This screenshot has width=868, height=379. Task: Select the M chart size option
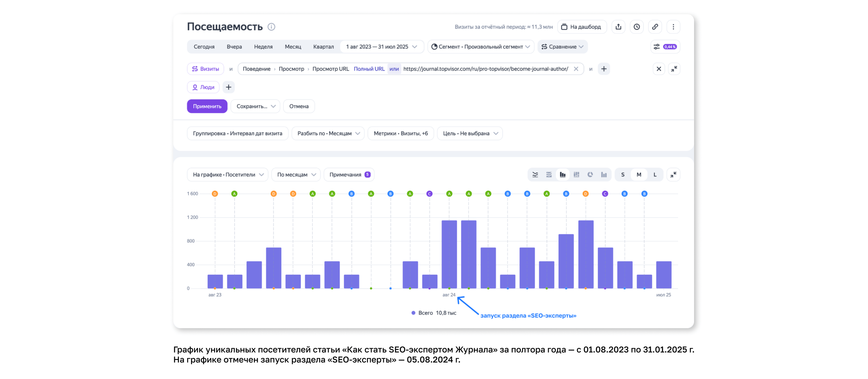coord(639,174)
